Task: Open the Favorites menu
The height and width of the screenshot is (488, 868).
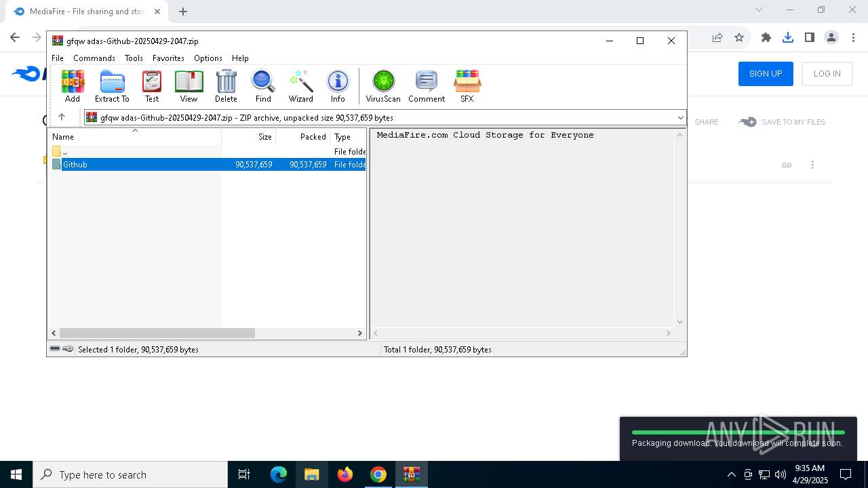Action: (x=168, y=58)
